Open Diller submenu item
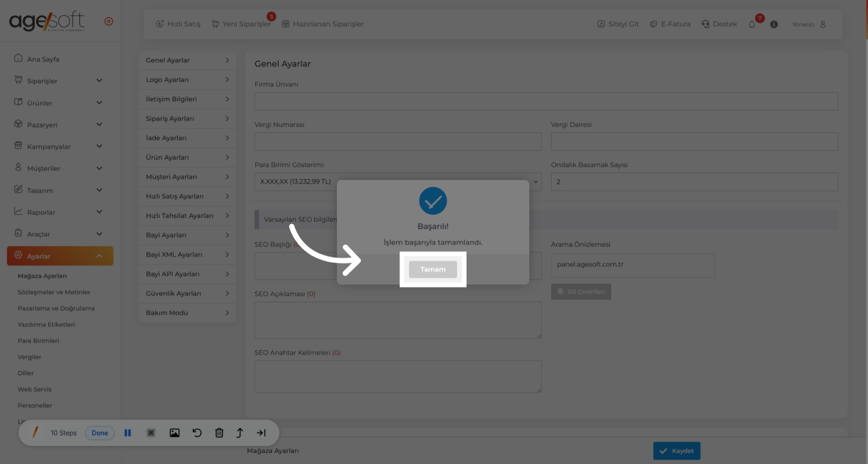The width and height of the screenshot is (868, 464). pyautogui.click(x=26, y=373)
